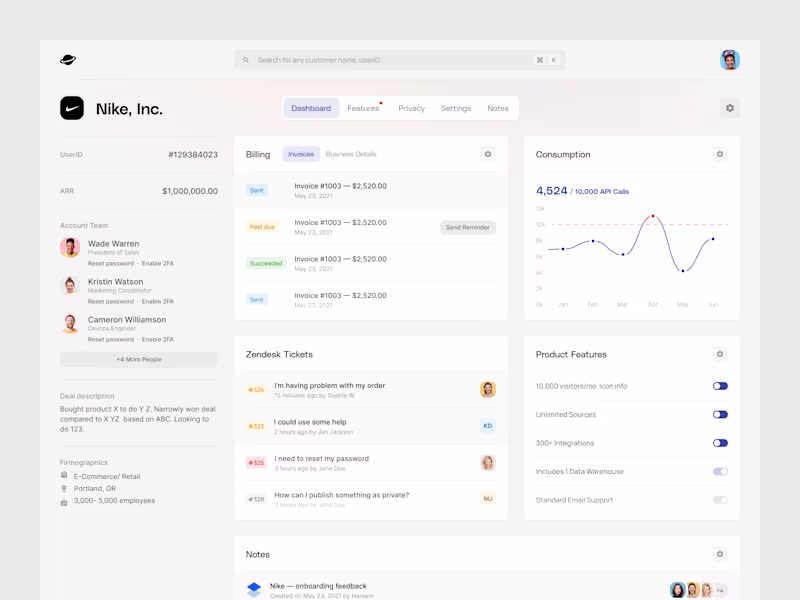Reset password for Cameron Williamson
The height and width of the screenshot is (600, 800).
111,339
